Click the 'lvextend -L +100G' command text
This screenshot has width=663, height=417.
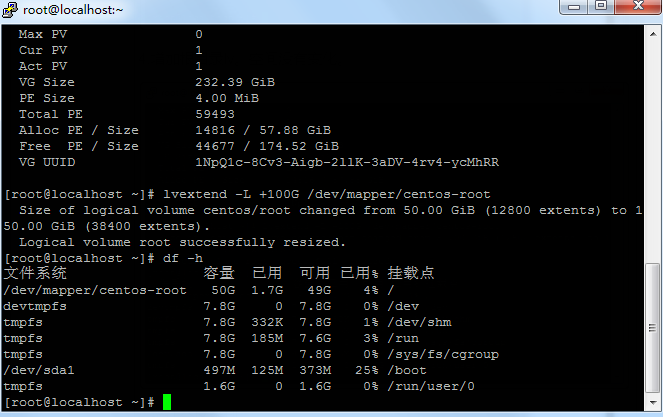[x=231, y=195]
